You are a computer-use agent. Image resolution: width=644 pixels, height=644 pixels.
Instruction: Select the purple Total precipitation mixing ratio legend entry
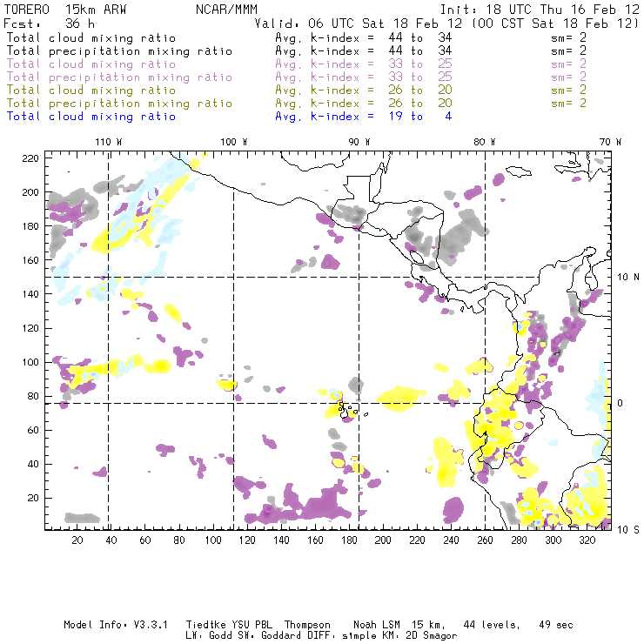point(119,77)
